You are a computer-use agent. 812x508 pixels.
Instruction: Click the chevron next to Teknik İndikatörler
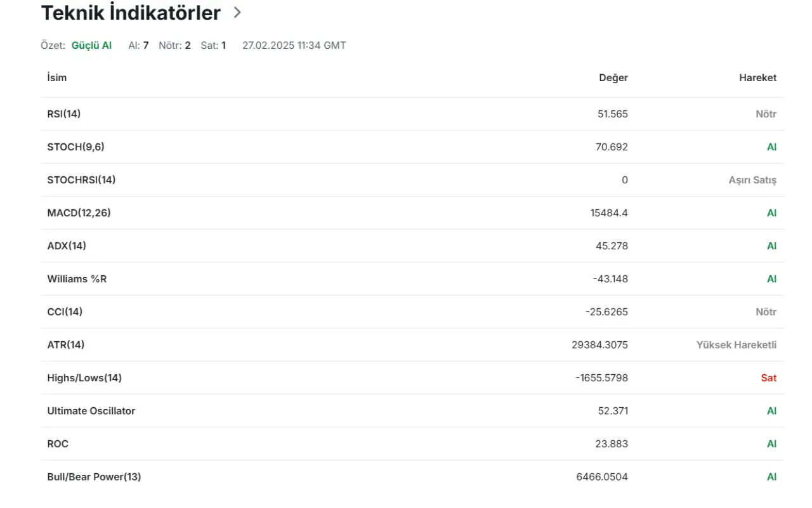(237, 12)
